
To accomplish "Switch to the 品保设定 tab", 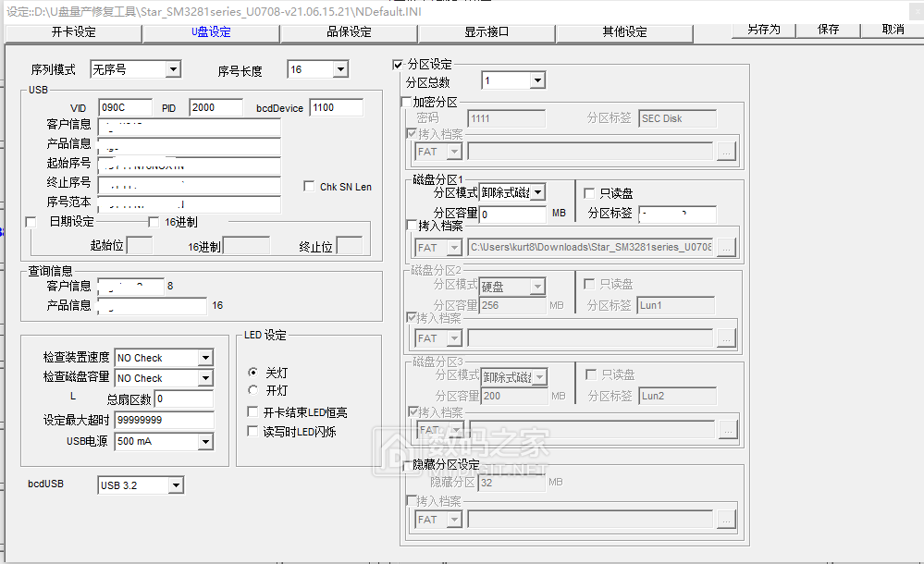I will [348, 31].
